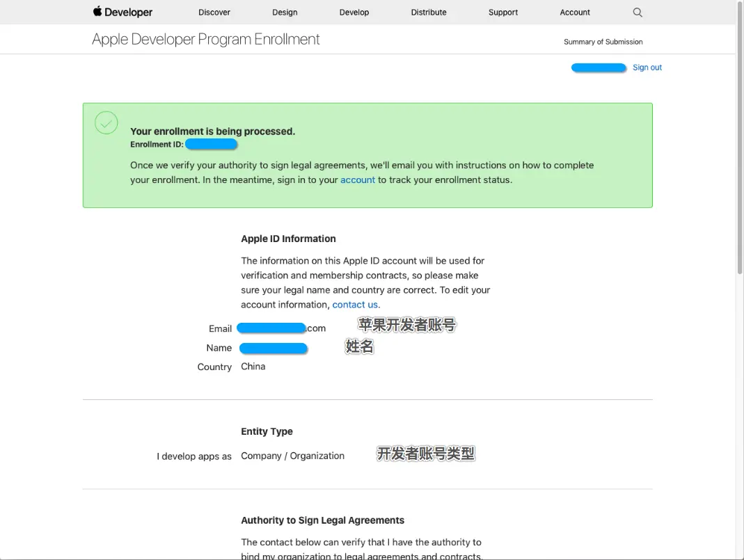Open the Support menu
Screen dimensions: 744x560
click(x=503, y=13)
